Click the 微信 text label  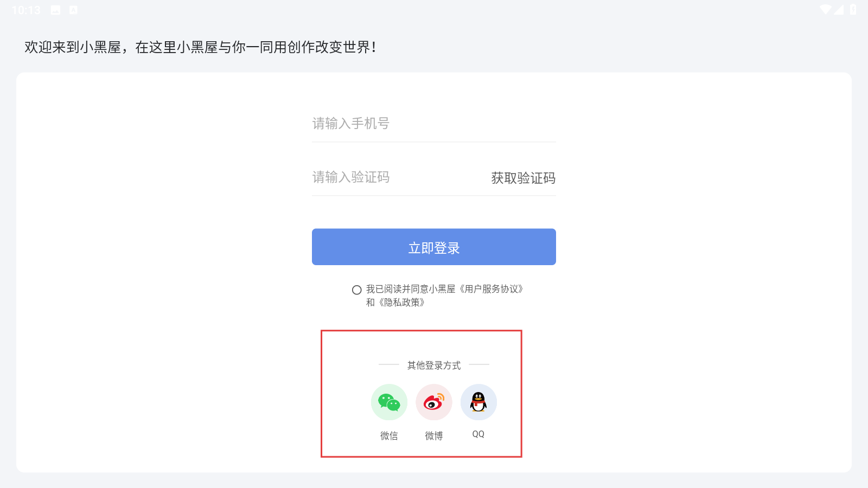(389, 435)
